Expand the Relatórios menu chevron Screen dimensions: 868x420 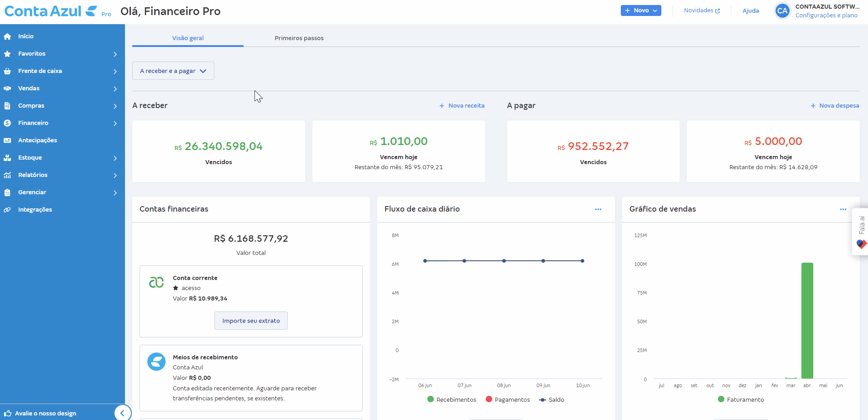(115, 176)
